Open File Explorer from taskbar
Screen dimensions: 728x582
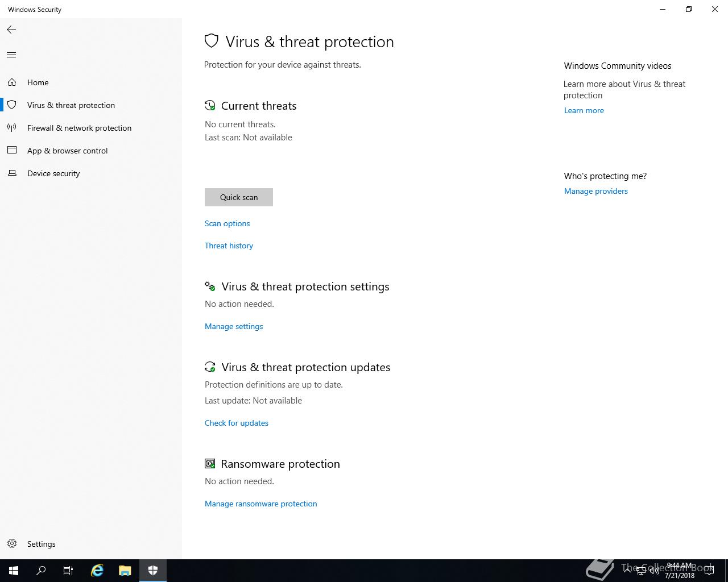pyautogui.click(x=125, y=571)
